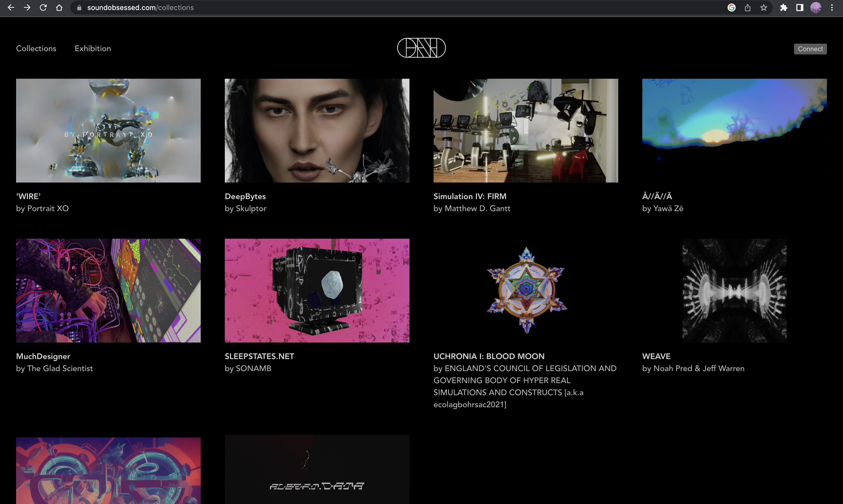
Task: Open the Exhibition nav item
Action: click(93, 49)
